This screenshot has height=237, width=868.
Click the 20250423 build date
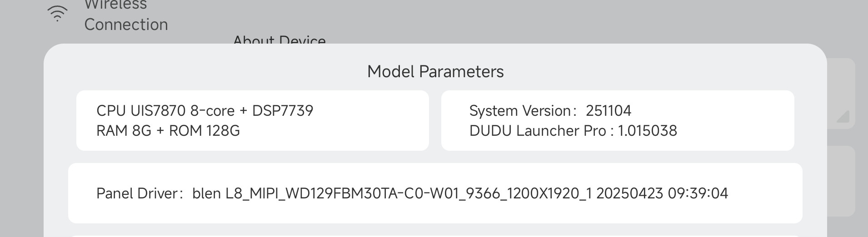(x=629, y=193)
